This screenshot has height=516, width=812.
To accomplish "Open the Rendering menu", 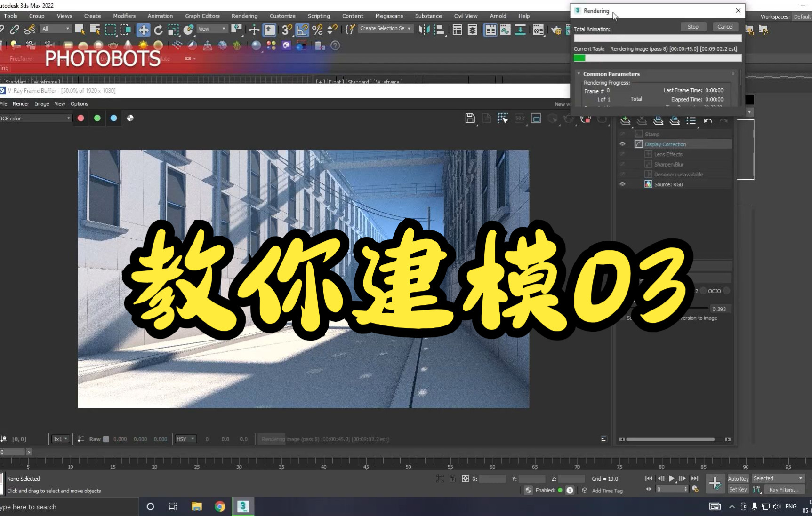I will [244, 16].
